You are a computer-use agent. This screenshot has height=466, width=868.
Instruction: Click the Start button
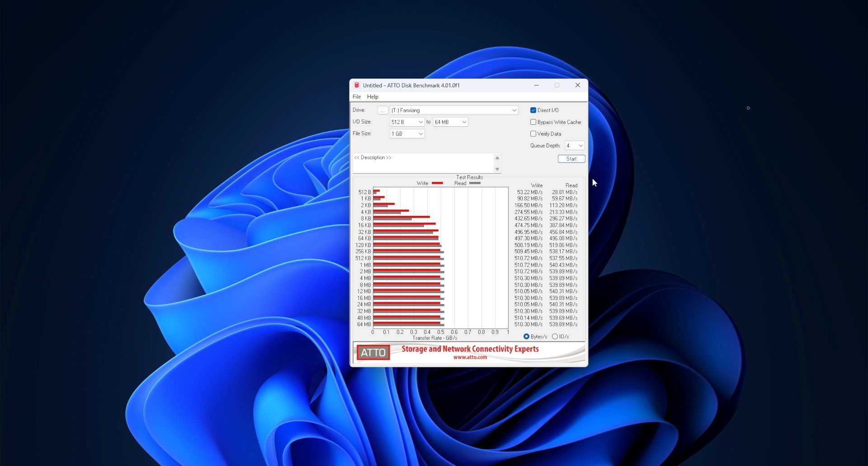tap(571, 159)
